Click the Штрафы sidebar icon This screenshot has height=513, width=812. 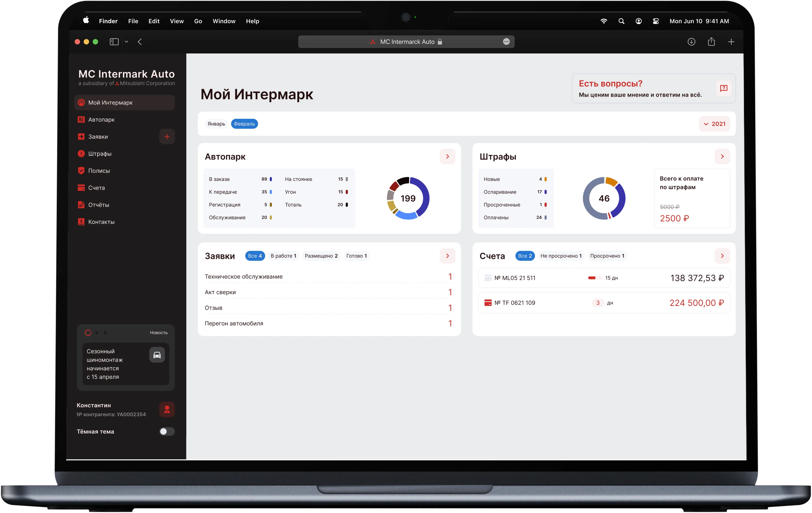pos(81,154)
